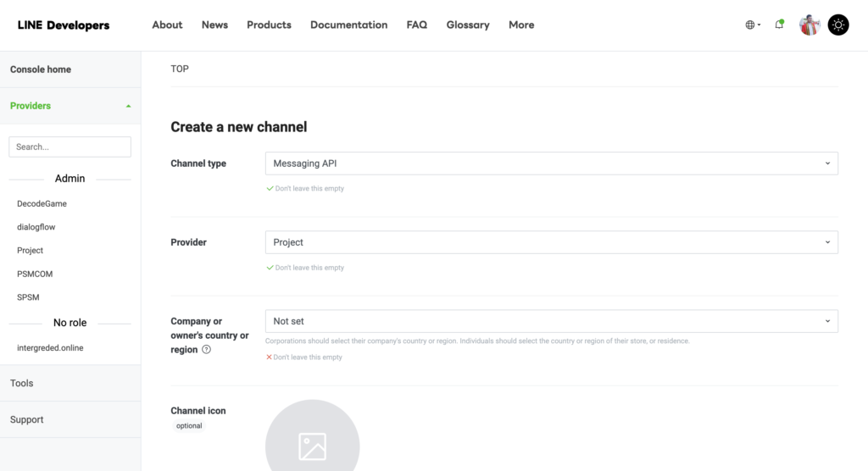Open the FAQ page
The image size is (868, 471).
coord(417,25)
